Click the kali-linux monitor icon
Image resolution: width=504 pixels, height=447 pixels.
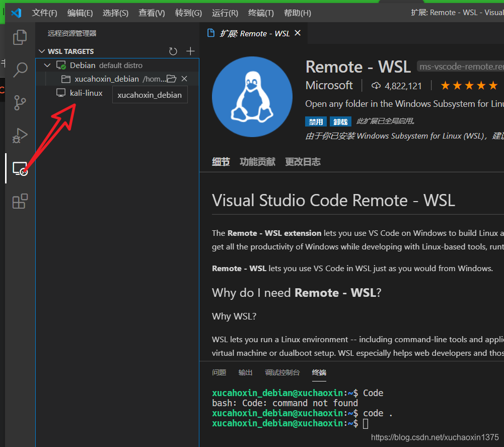pyautogui.click(x=61, y=93)
